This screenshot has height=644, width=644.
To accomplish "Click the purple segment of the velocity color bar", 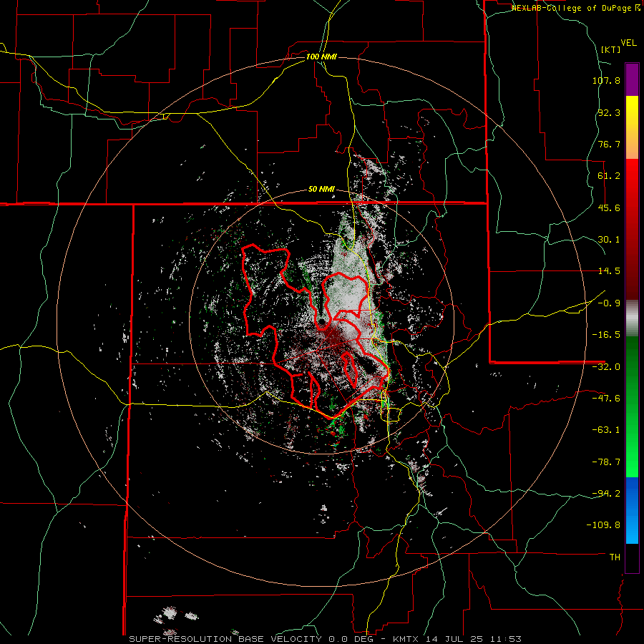I will [632, 79].
